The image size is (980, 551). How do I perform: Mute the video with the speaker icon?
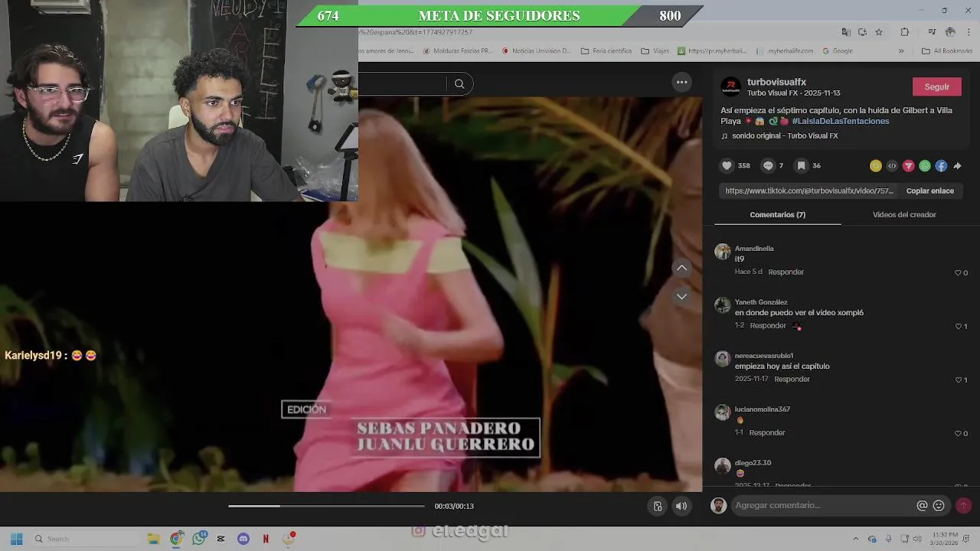[681, 506]
